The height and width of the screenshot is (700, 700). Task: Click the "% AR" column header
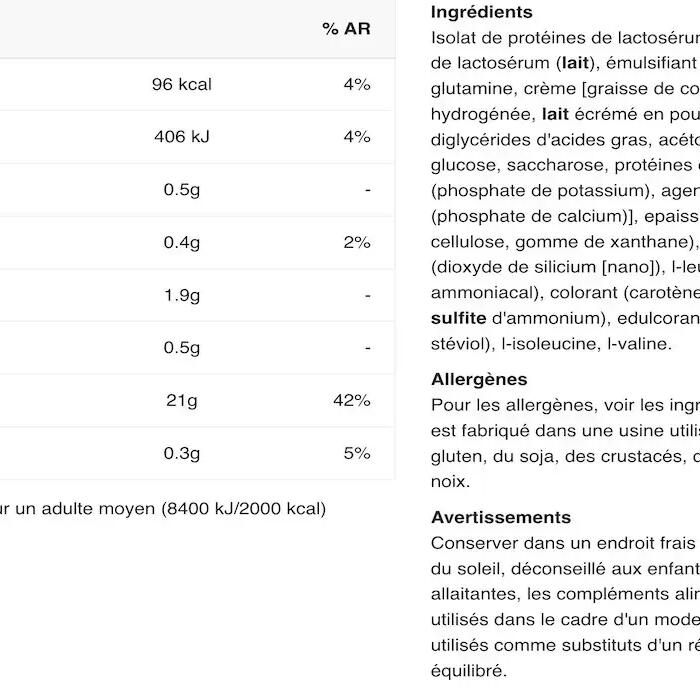[x=346, y=29]
